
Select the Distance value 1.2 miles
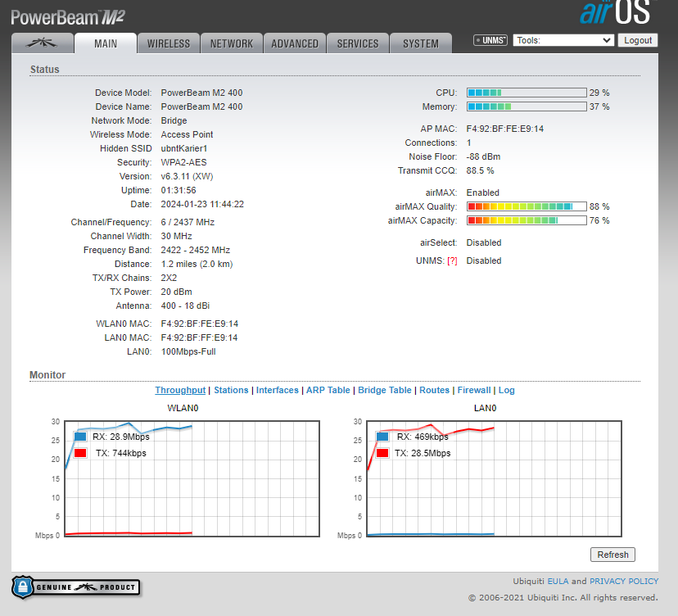(x=197, y=264)
